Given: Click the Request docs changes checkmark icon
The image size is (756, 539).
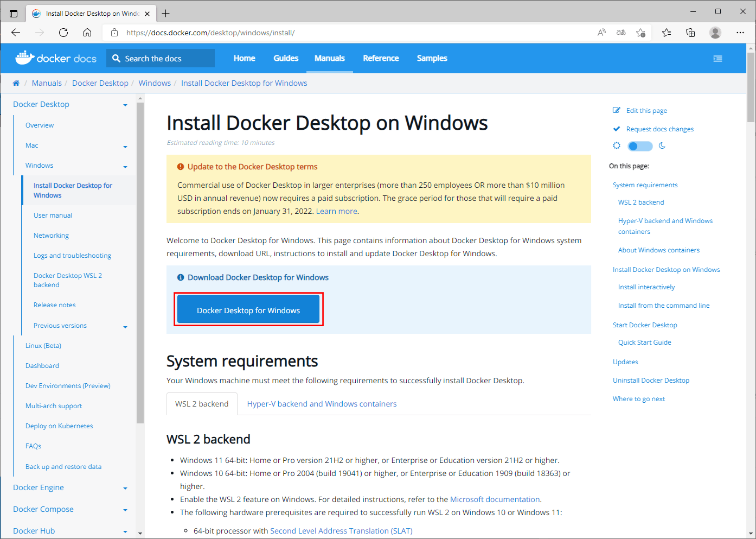Looking at the screenshot, I should (617, 129).
